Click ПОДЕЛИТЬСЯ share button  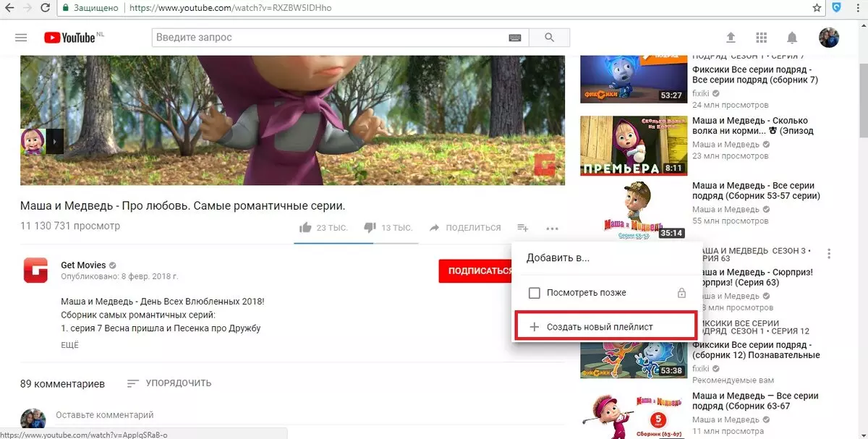click(465, 228)
